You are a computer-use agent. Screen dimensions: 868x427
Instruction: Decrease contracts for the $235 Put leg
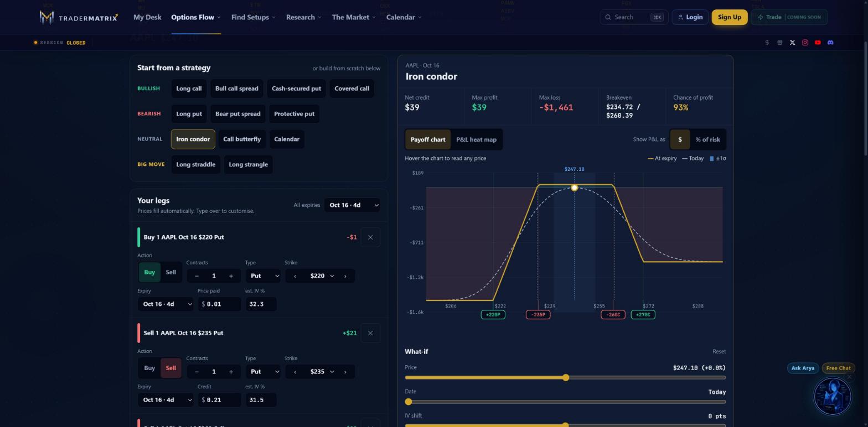[197, 372]
